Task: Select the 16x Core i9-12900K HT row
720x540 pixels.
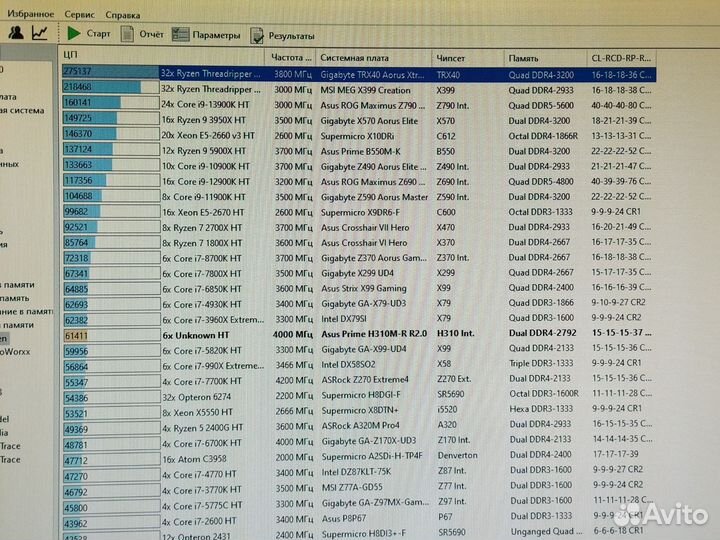Action: 359,181
